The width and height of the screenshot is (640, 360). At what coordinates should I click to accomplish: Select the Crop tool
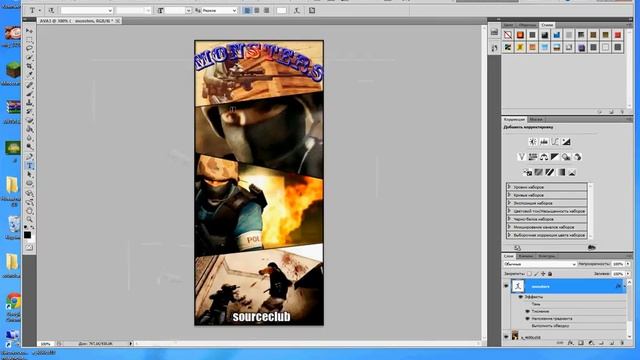pyautogui.click(x=29, y=66)
